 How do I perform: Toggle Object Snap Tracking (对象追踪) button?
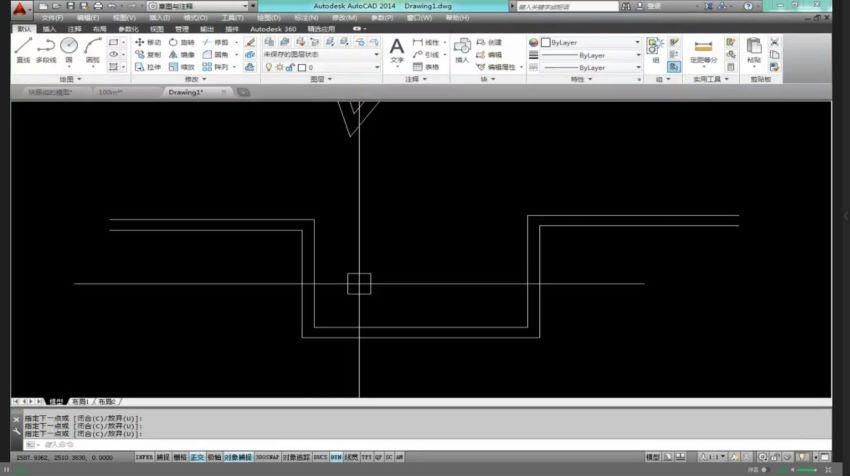click(x=297, y=458)
